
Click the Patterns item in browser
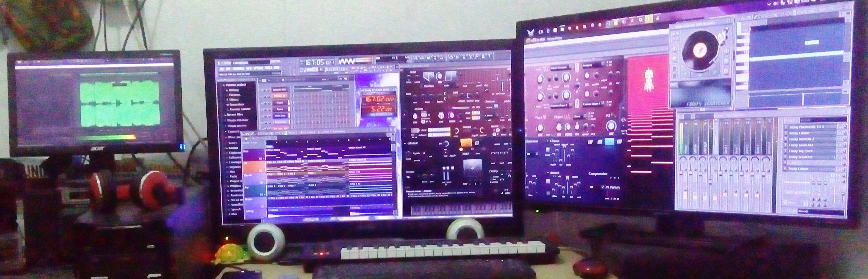tap(235, 95)
